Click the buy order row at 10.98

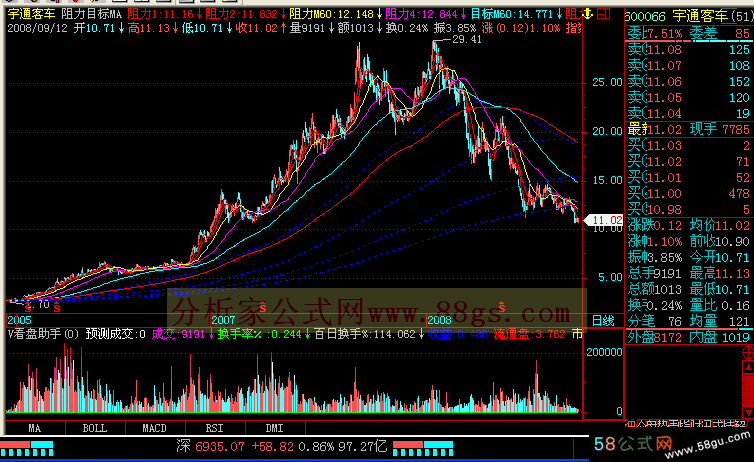pyautogui.click(x=689, y=209)
